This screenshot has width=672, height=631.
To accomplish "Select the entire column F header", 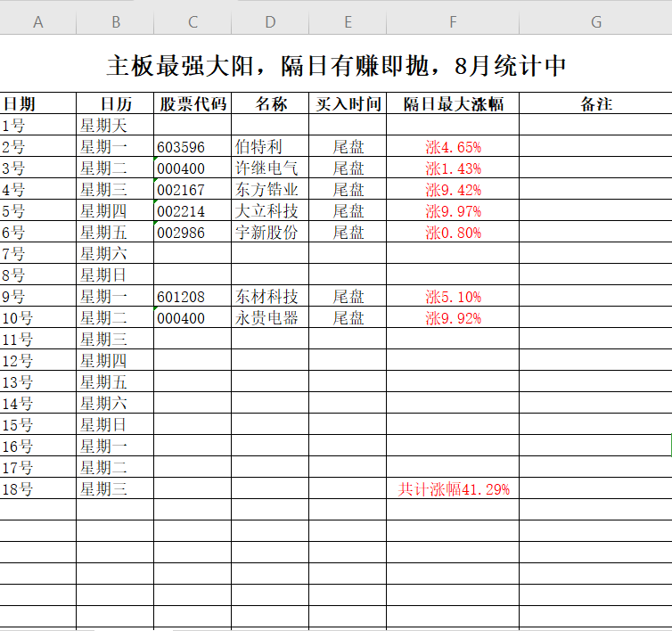I will click(453, 22).
